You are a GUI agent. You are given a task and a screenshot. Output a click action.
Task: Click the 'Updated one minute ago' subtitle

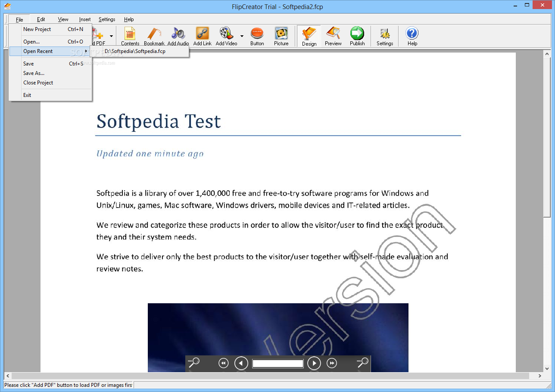150,154
